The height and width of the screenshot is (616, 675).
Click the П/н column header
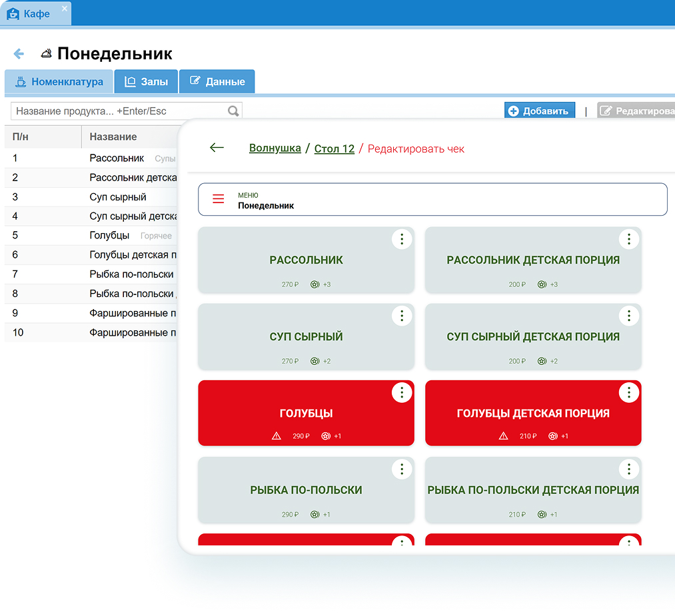[x=43, y=137]
